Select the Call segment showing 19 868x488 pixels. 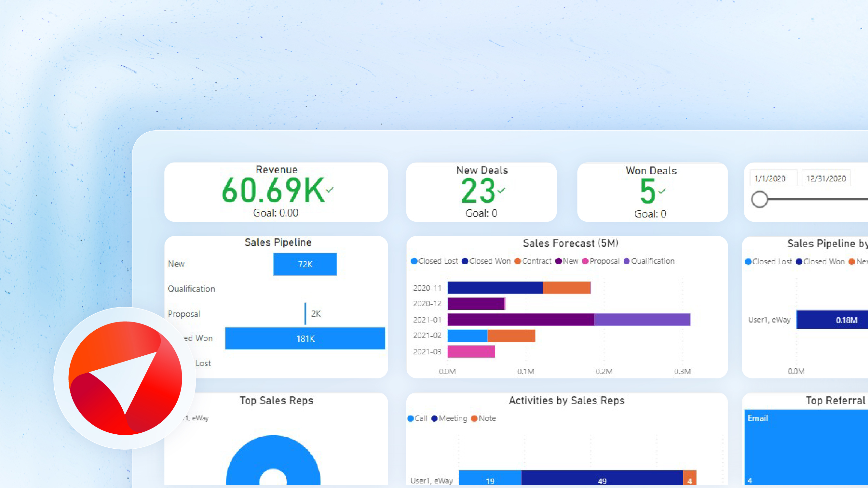tap(490, 478)
